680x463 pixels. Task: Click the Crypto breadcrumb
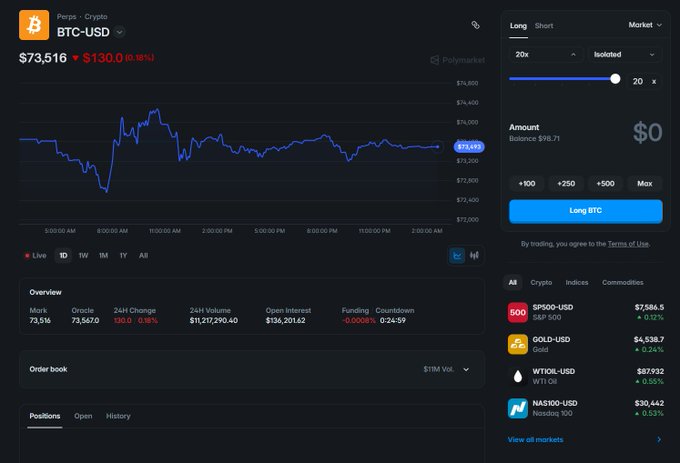tap(96, 16)
